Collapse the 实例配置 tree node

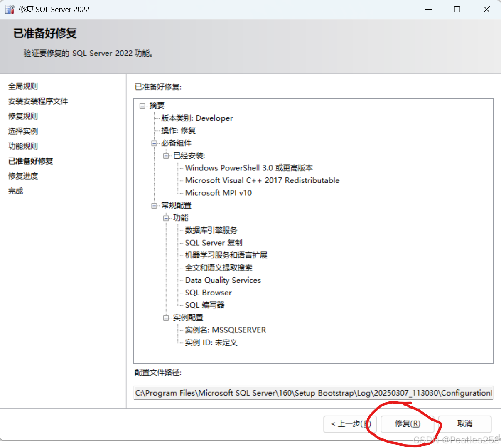166,318
